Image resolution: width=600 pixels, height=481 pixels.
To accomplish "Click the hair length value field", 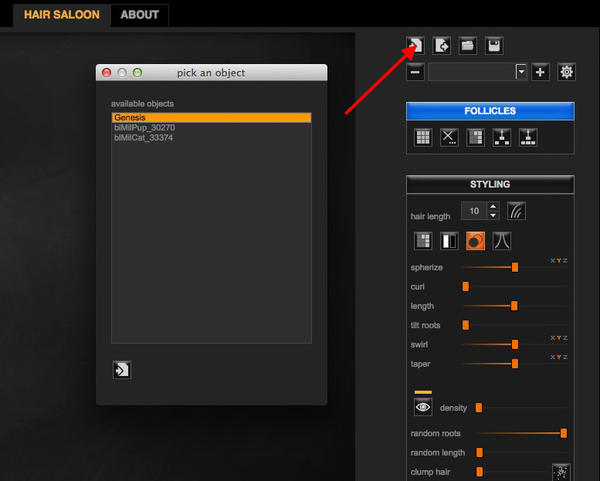I will tap(474, 211).
